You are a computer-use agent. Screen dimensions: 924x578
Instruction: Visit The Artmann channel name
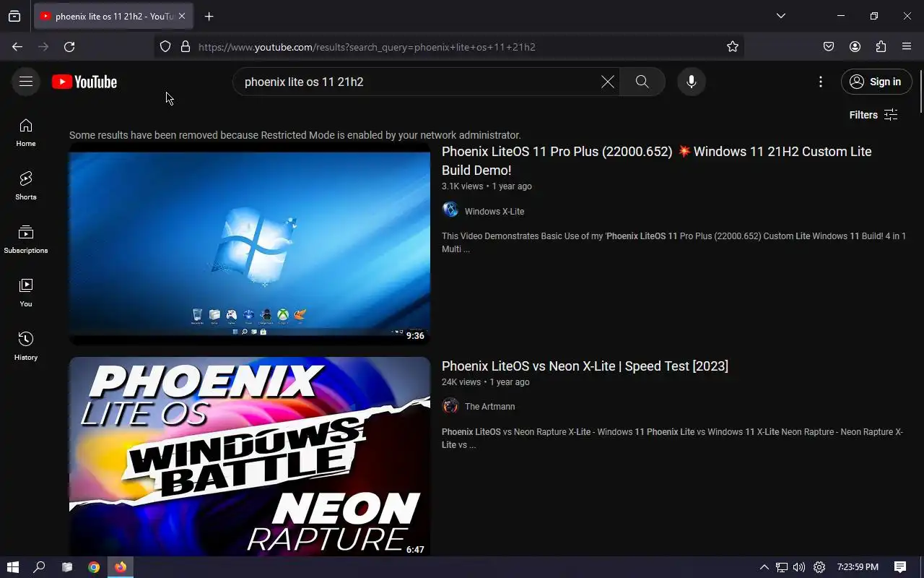point(490,407)
